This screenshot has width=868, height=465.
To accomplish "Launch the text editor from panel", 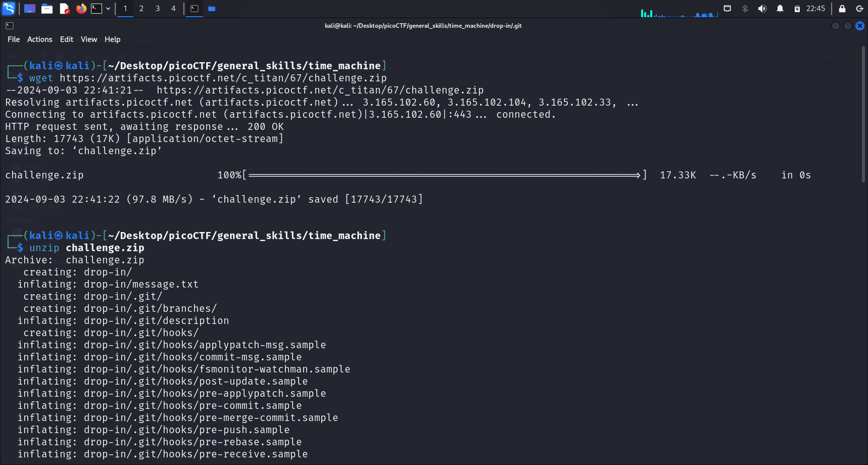I will pyautogui.click(x=64, y=9).
